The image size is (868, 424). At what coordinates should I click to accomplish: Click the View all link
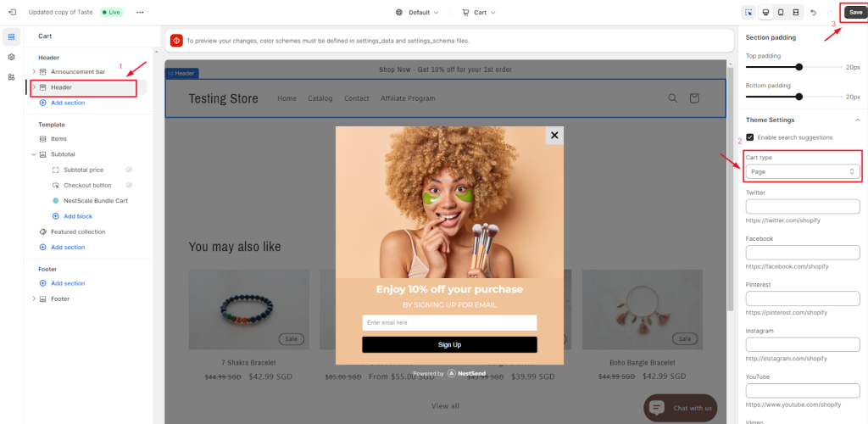[x=446, y=405]
